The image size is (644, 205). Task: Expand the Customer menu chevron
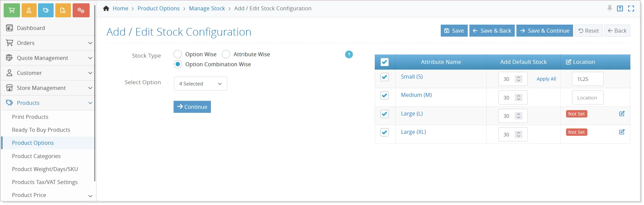pos(90,73)
